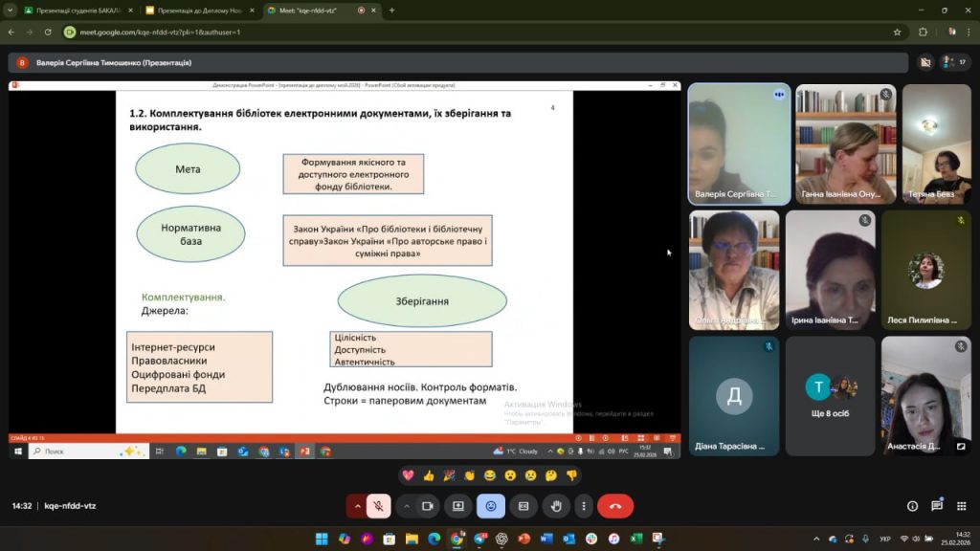Image resolution: width=980 pixels, height=551 pixels.
Task: Open audio settings arrow beside the microphone
Action: coord(358,506)
